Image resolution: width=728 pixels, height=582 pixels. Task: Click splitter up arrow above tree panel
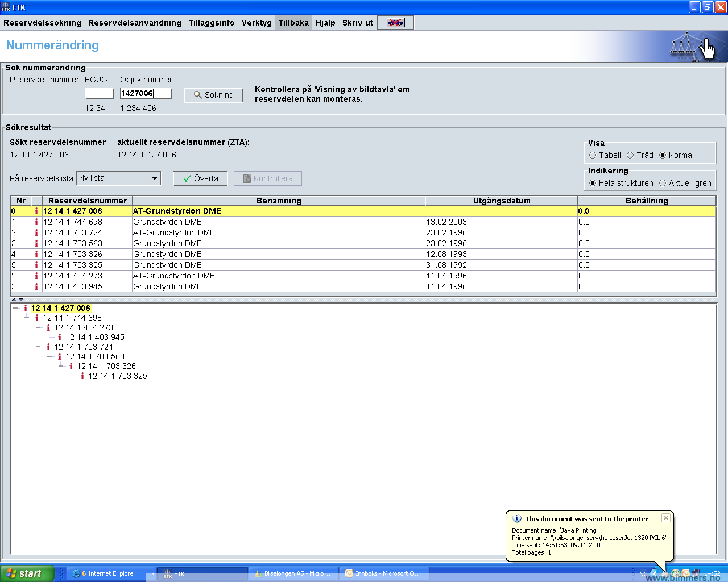[x=14, y=299]
